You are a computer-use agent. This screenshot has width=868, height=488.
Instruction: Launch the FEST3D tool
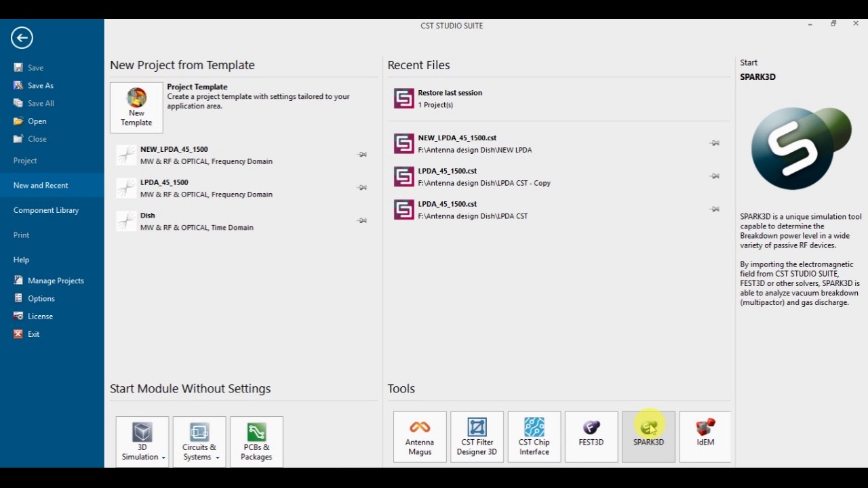(x=591, y=436)
